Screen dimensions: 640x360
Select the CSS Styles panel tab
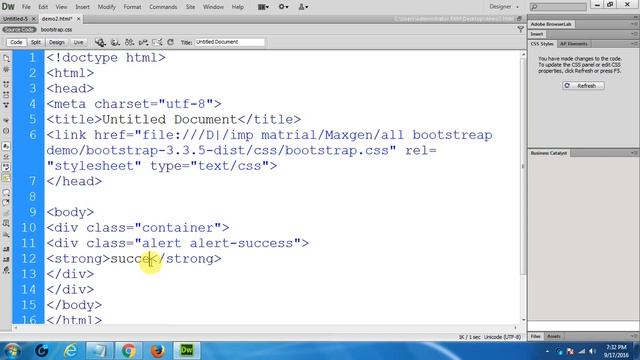542,44
